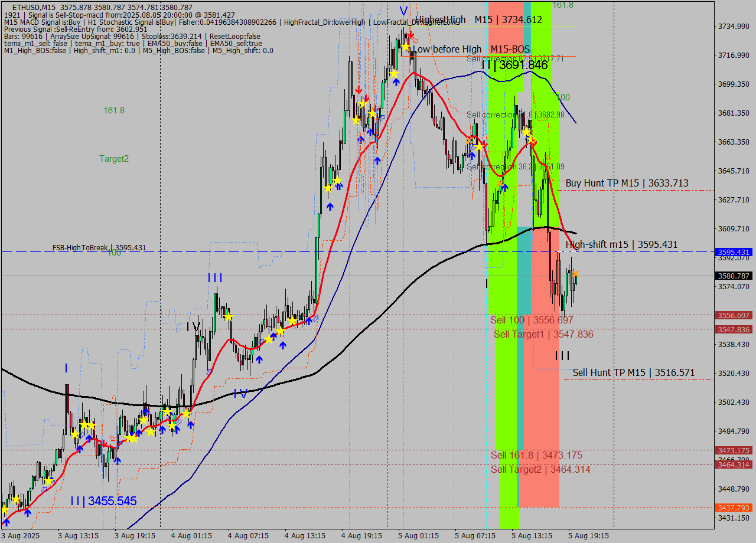The width and height of the screenshot is (756, 543).
Task: Click the current price tag 3580.787
Action: pos(733,276)
